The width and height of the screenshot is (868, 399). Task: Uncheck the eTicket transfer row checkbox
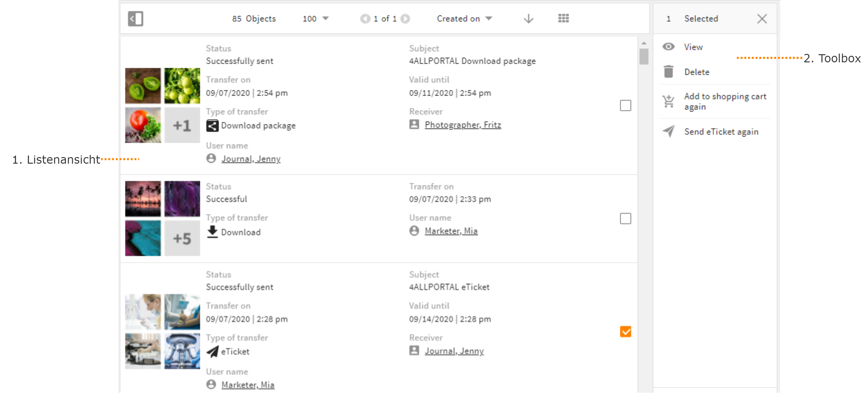click(625, 332)
